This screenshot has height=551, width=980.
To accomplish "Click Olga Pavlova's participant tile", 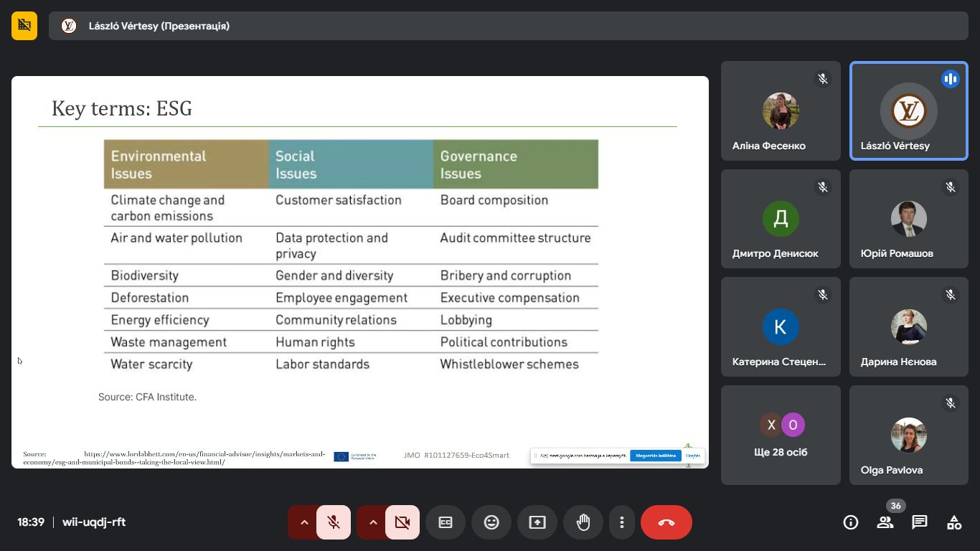I will (x=908, y=435).
